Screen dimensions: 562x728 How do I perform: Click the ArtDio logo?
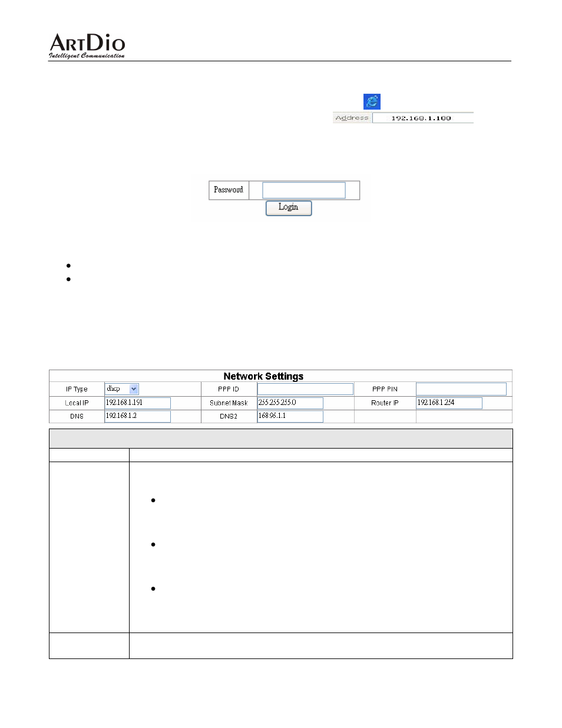[x=87, y=46]
